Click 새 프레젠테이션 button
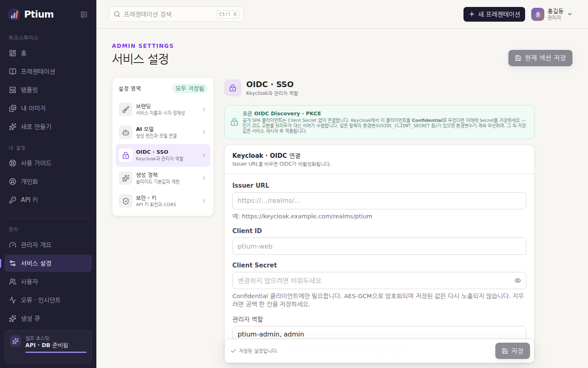The image size is (588, 368). [494, 14]
